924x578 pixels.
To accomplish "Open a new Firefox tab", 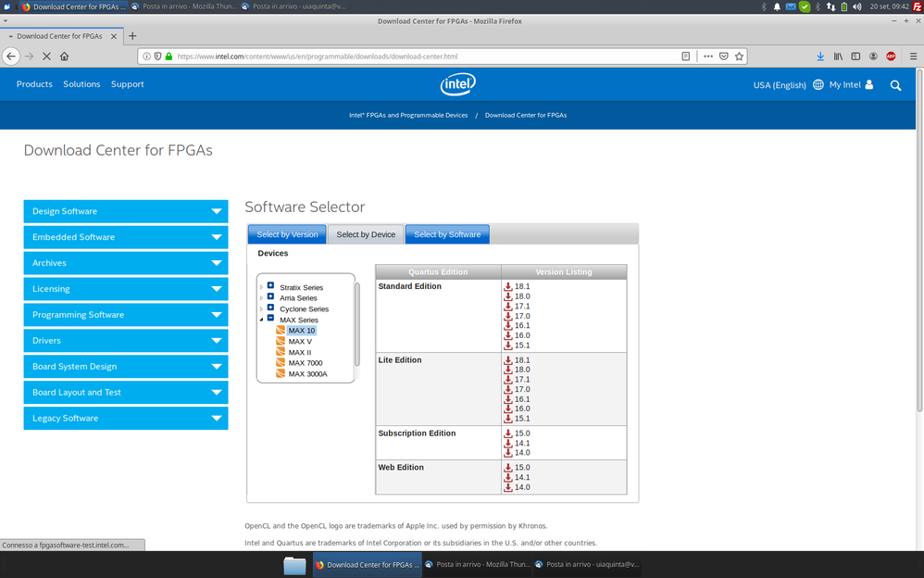I will 132,36.
